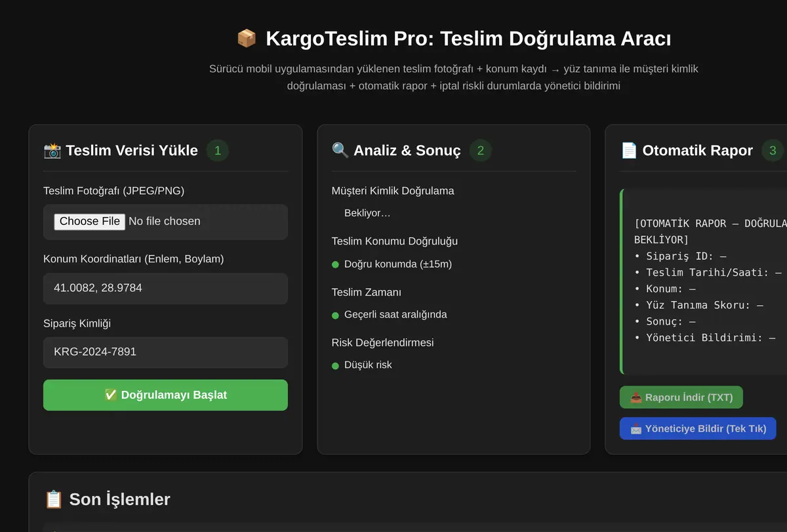Viewport: 787px width, 532px height.
Task: Click the camera icon beside Teslim Verisi Yükle
Action: click(52, 150)
